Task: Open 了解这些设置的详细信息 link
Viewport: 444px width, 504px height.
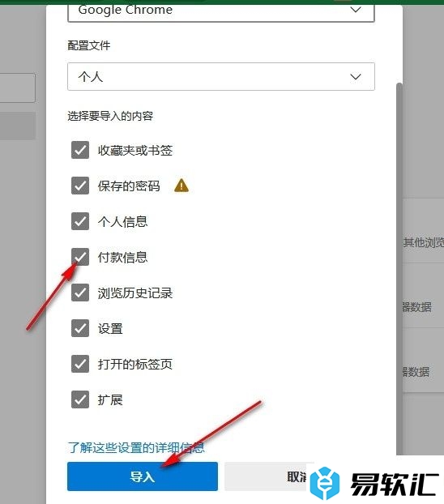Action: [136, 447]
